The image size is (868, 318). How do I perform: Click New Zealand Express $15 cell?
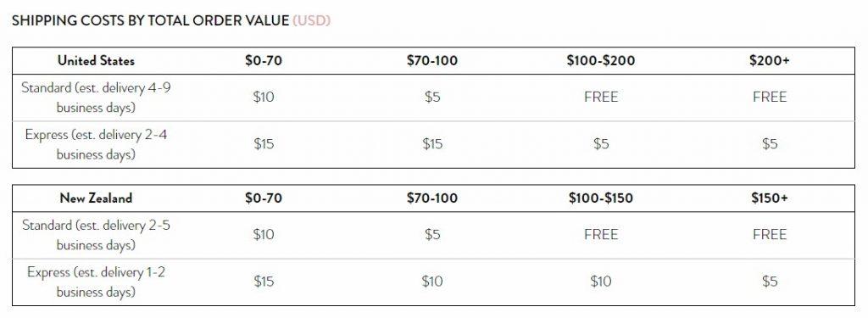coord(264,282)
